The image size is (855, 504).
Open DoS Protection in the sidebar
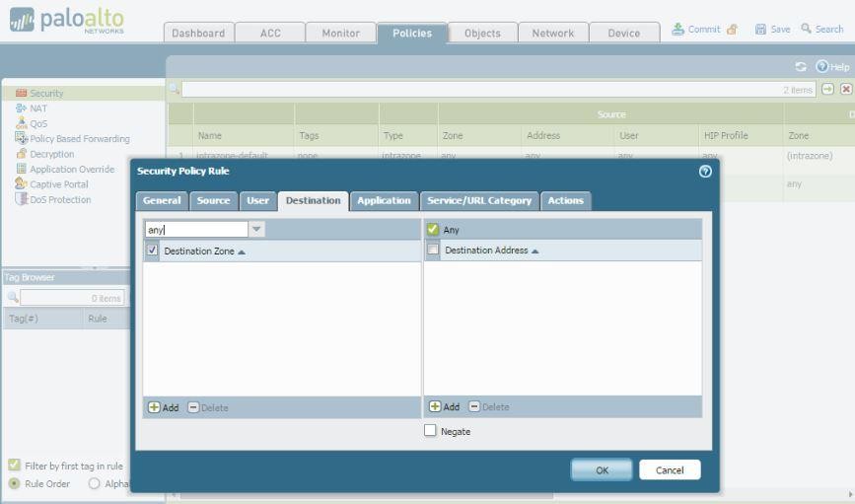coord(60,199)
